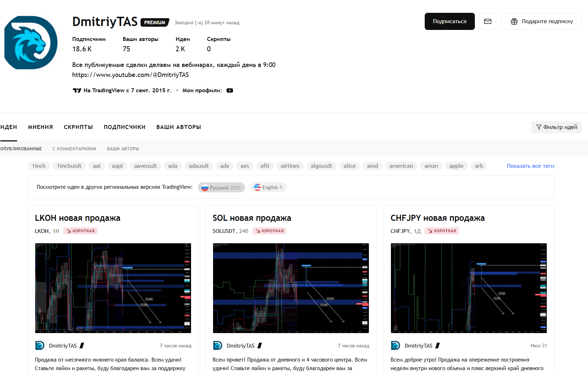
Task: Click the short-position tag on LKOH card
Action: pyautogui.click(x=80, y=231)
